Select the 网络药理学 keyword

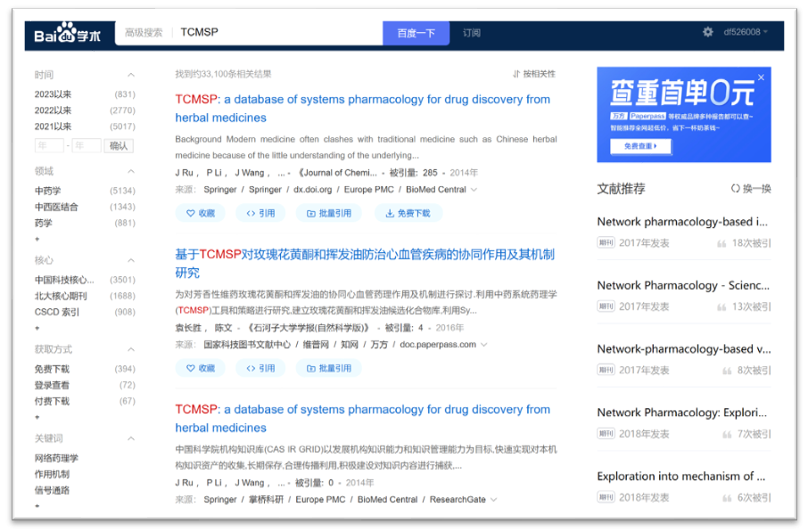[x=57, y=458]
